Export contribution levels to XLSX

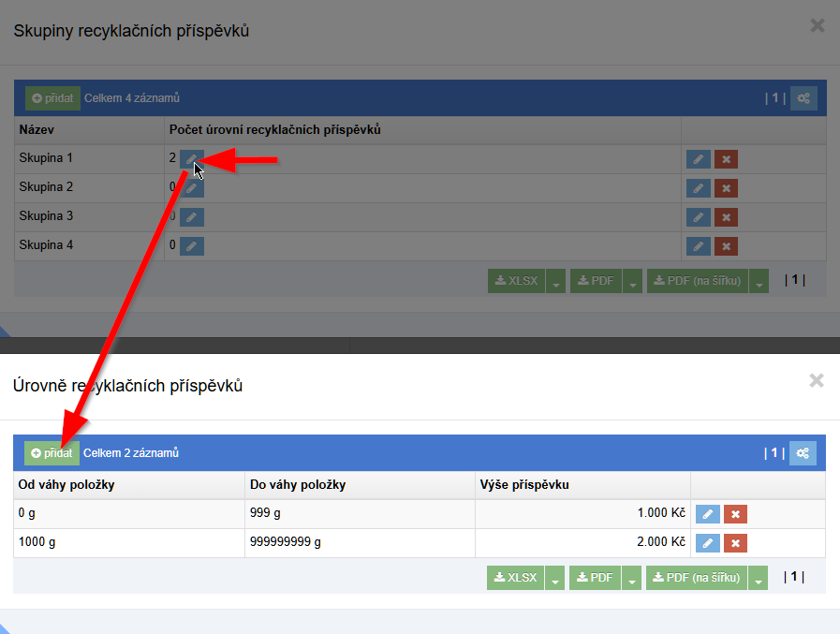click(x=516, y=578)
